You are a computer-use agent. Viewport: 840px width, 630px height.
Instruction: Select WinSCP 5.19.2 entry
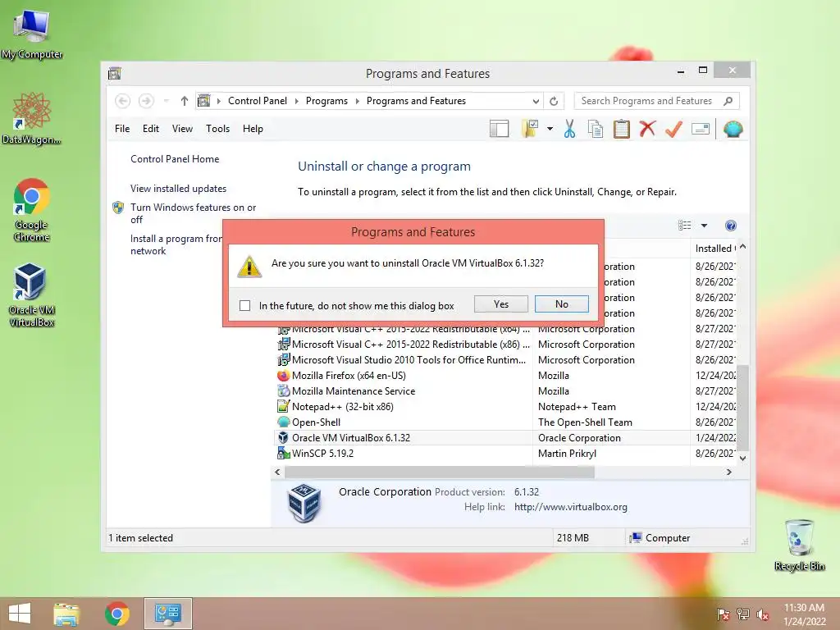click(505, 453)
